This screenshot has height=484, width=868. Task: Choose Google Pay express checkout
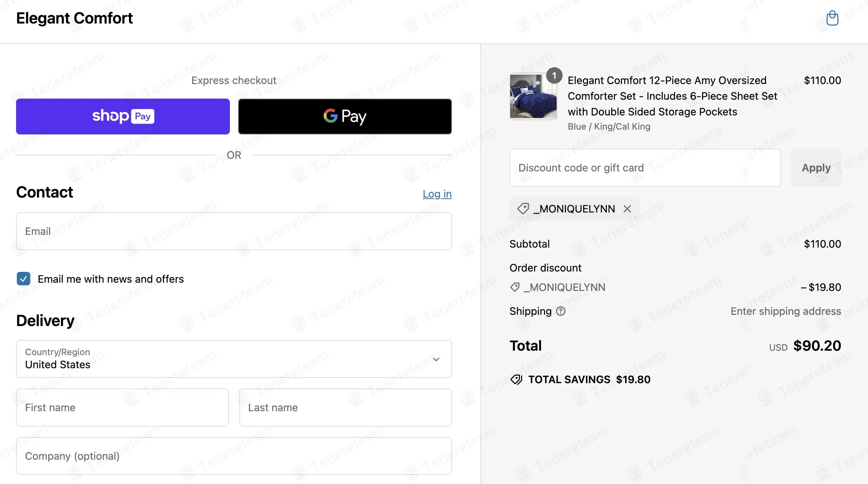coord(345,117)
